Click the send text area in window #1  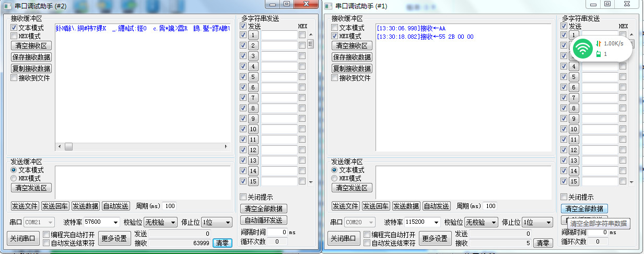464,182
